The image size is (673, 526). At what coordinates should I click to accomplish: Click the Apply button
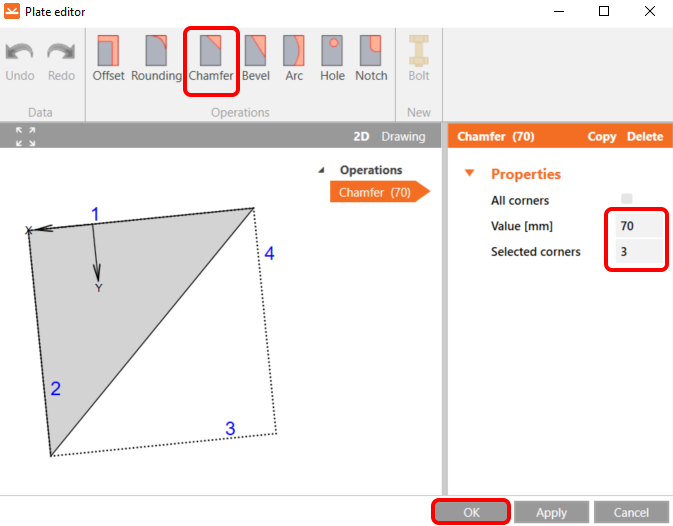click(x=551, y=512)
